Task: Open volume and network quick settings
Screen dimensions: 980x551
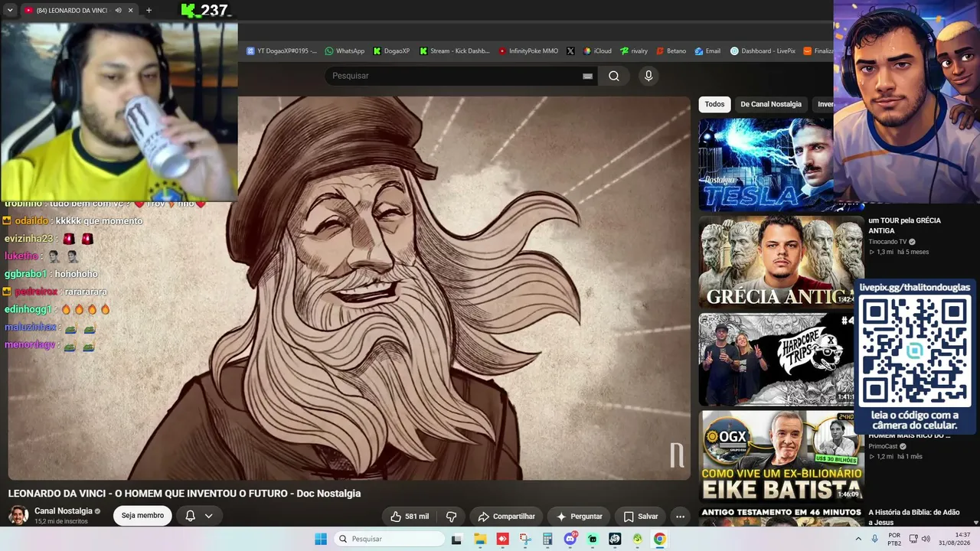Action: [x=920, y=539]
